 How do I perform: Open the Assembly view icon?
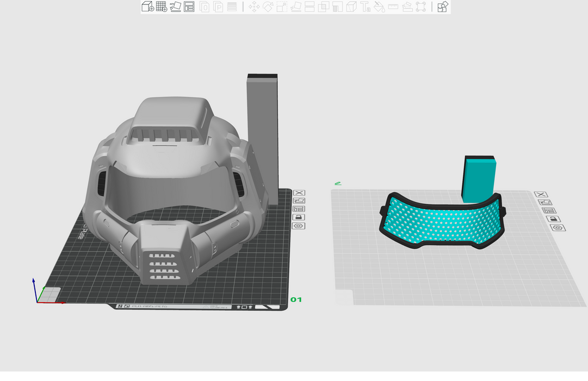[x=443, y=7]
